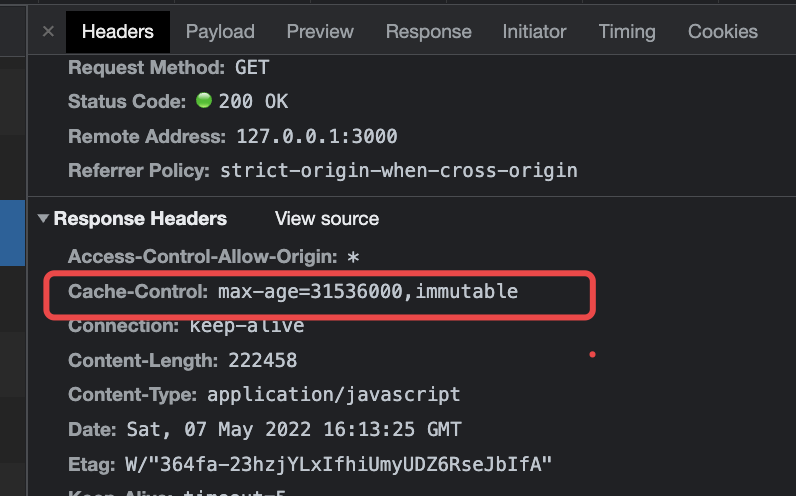796x496 pixels.
Task: Switch to the Payload tab
Action: pyautogui.click(x=220, y=32)
